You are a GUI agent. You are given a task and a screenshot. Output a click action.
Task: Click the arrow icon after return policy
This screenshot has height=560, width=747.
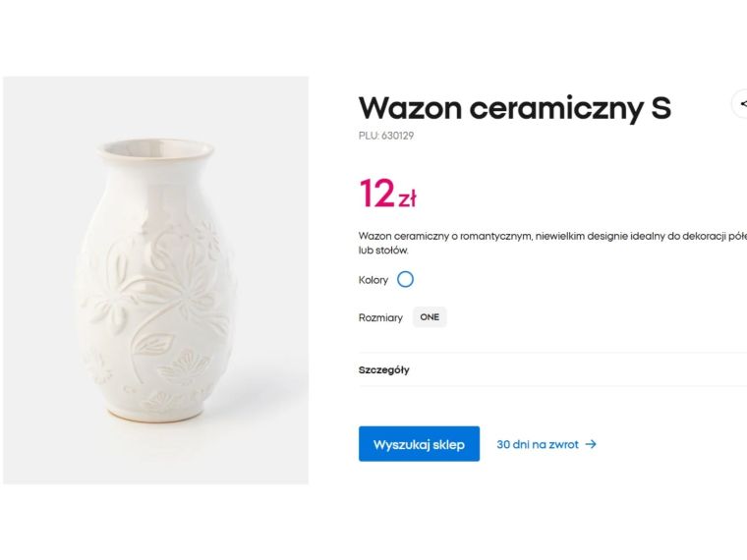(591, 444)
